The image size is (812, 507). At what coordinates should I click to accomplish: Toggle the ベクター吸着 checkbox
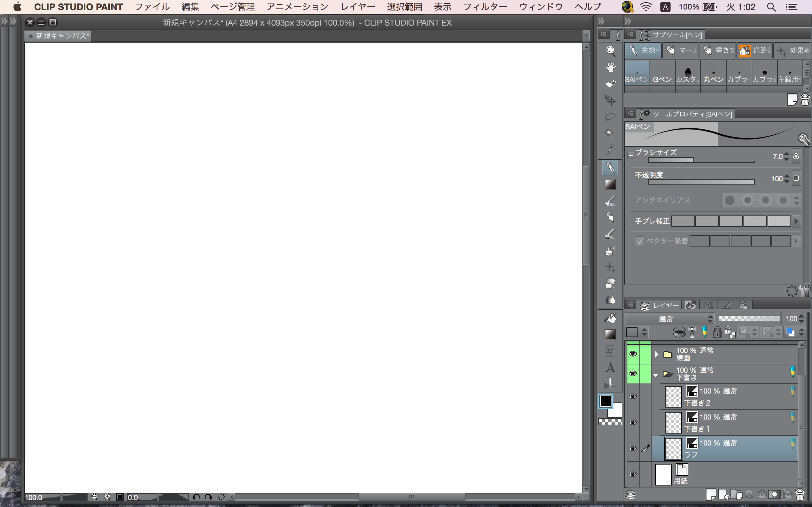(x=639, y=241)
